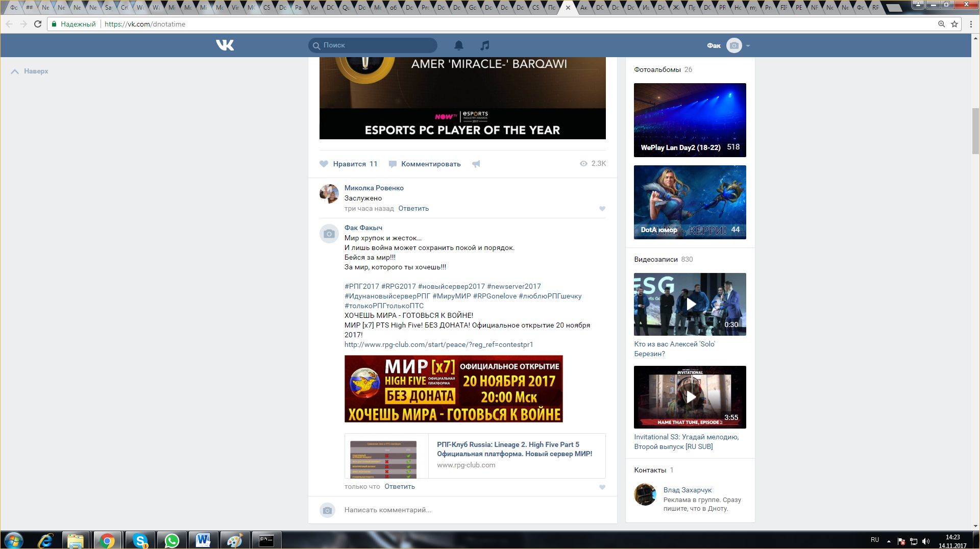Click the VK logo in the header
This screenshot has height=549, width=980.
click(x=225, y=45)
